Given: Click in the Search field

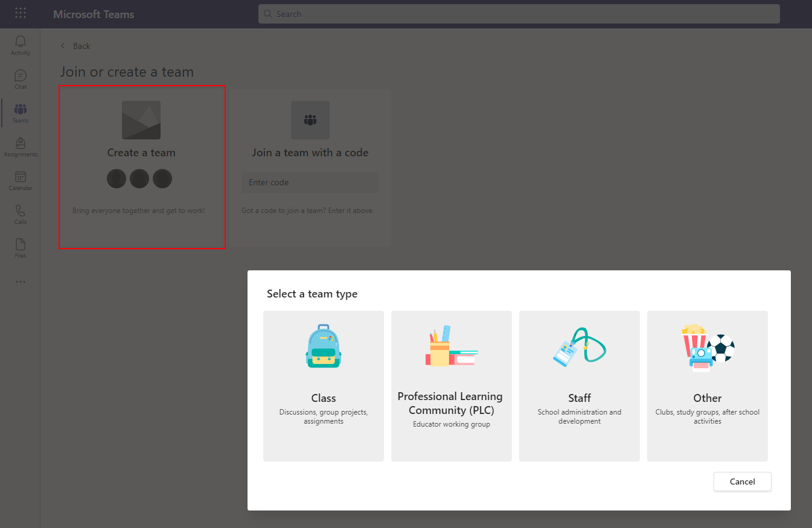Looking at the screenshot, I should pos(519,14).
